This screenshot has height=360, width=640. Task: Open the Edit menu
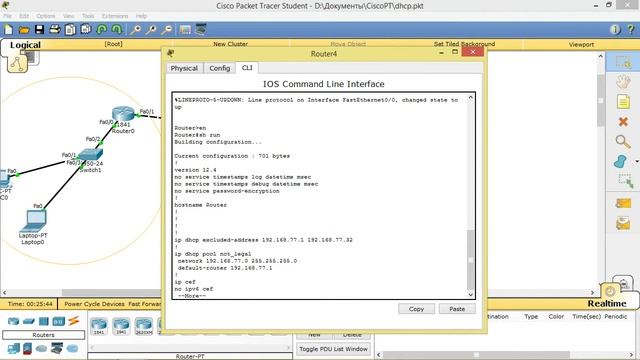click(x=24, y=16)
